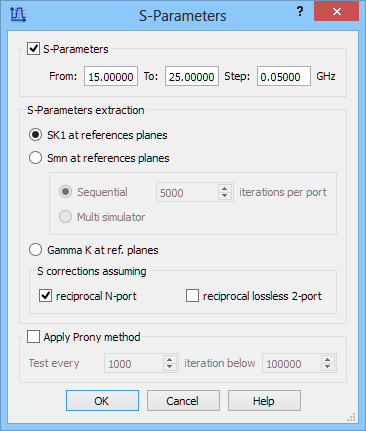
Task: Click the question mark help icon
Action: point(300,12)
